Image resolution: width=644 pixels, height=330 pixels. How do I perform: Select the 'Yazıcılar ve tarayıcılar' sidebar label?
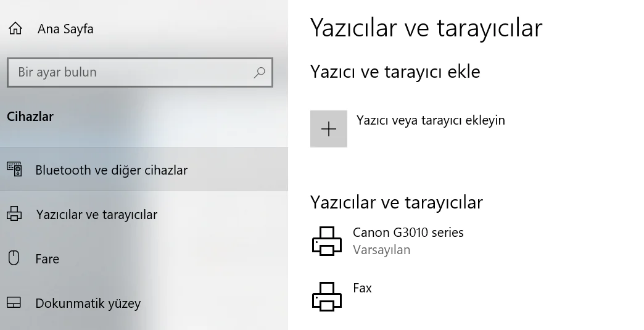click(96, 215)
